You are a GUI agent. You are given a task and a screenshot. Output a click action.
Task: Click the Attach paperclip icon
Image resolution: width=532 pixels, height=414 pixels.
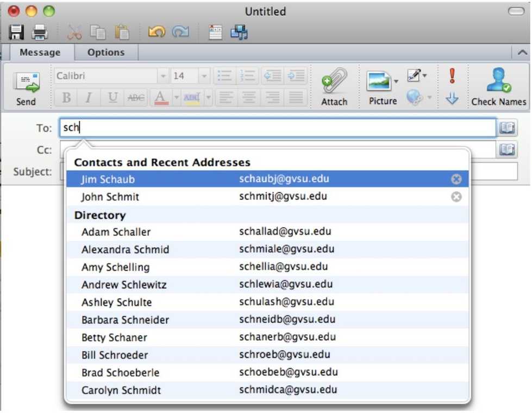tap(334, 87)
